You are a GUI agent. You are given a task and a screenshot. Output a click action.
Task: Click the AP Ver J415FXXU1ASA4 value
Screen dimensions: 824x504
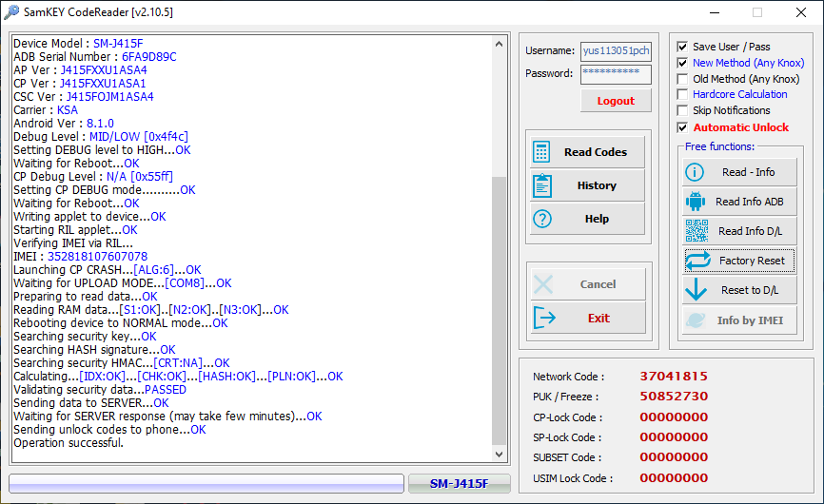click(x=104, y=70)
